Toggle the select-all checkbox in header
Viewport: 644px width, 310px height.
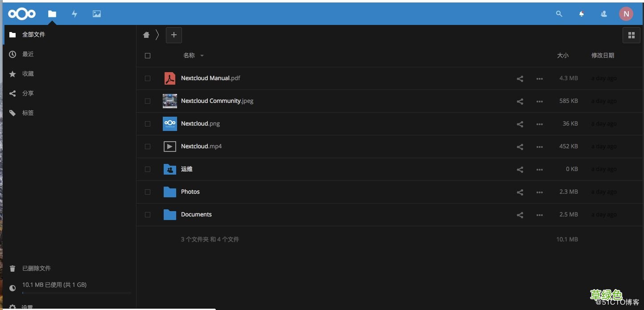[x=148, y=56]
